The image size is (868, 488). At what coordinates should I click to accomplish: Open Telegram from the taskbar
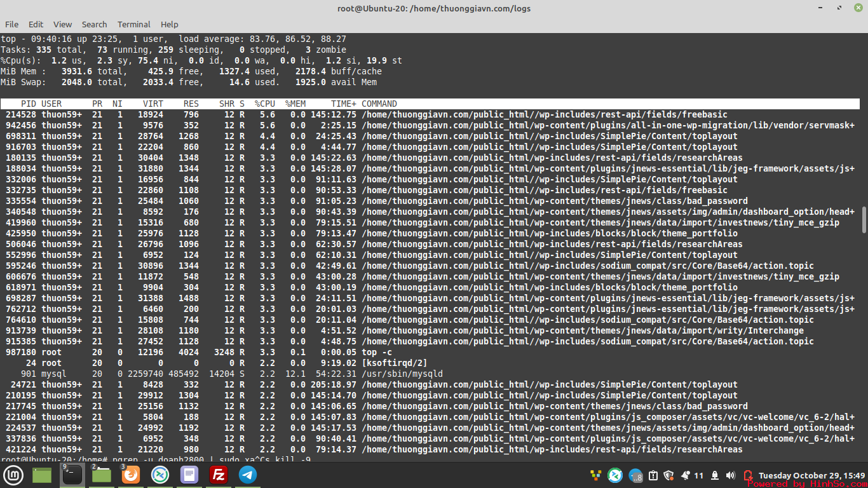[248, 475]
